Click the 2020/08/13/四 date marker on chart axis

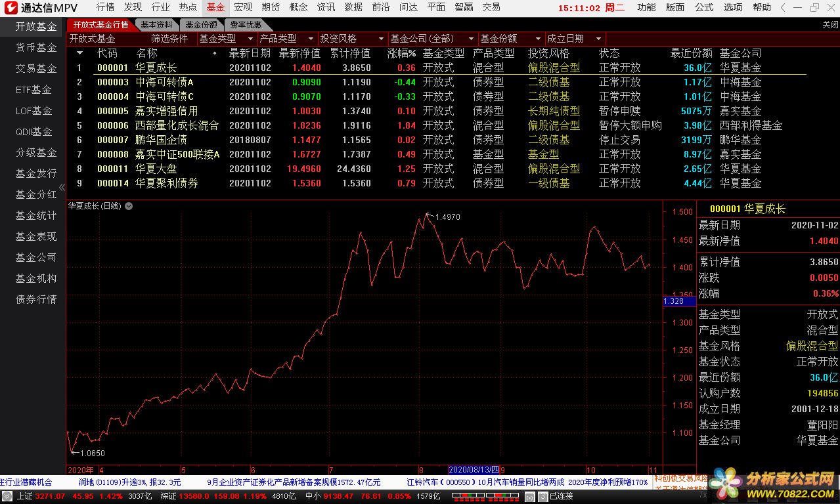click(x=474, y=470)
